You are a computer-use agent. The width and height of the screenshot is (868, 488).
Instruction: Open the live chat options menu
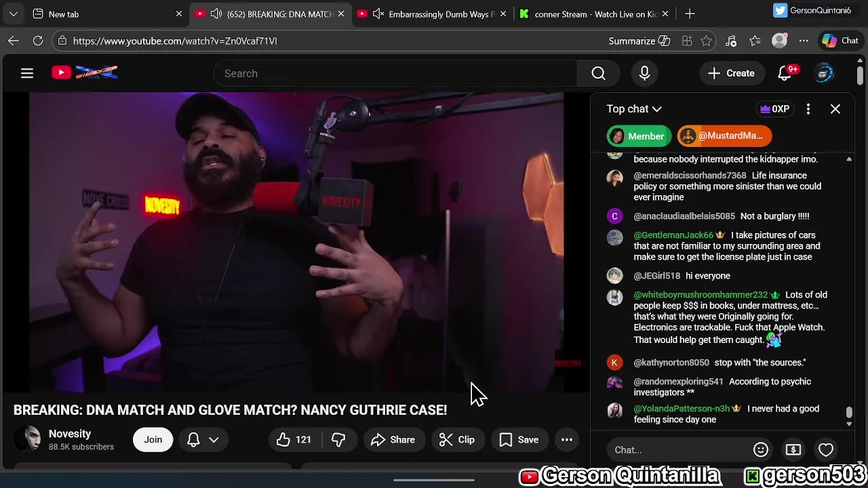point(808,109)
